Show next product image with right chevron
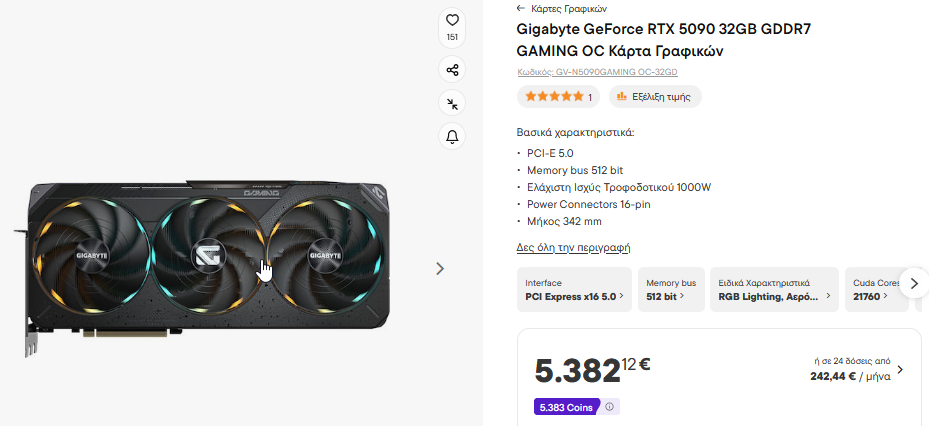 [440, 268]
